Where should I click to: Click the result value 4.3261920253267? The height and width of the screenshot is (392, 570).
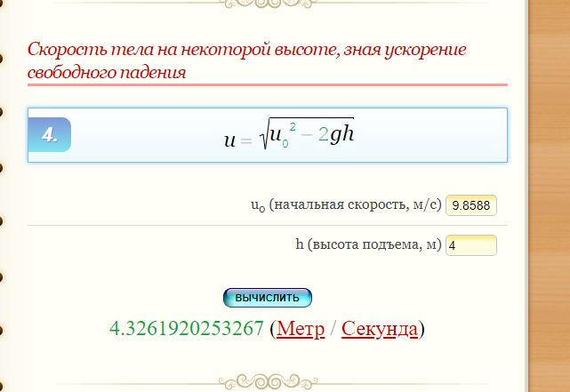[187, 328]
